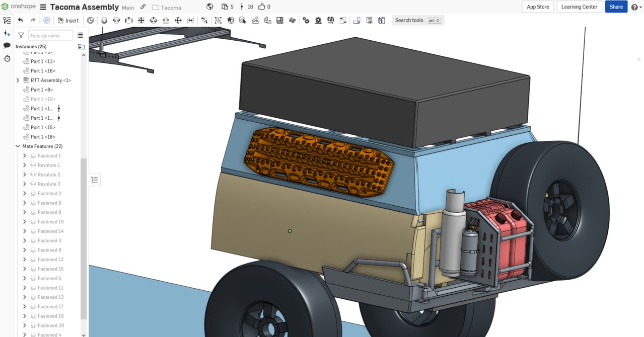Viewport: 644px width, 337px height.
Task: Select the Tangent mate tool
Action: coord(204,20)
